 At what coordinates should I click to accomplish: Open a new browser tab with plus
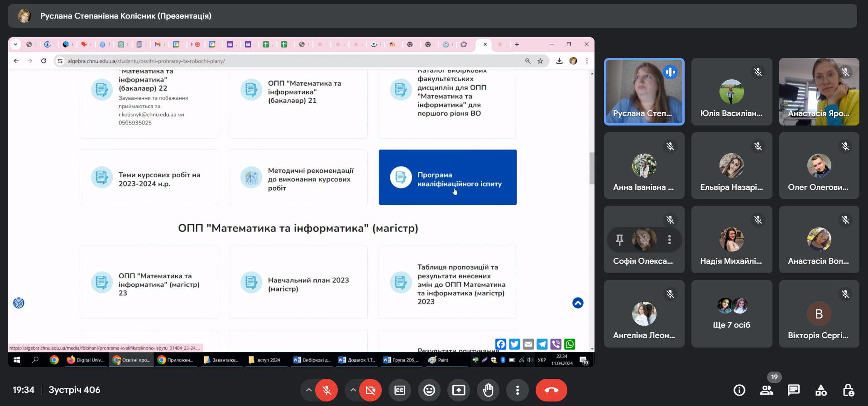[x=517, y=44]
